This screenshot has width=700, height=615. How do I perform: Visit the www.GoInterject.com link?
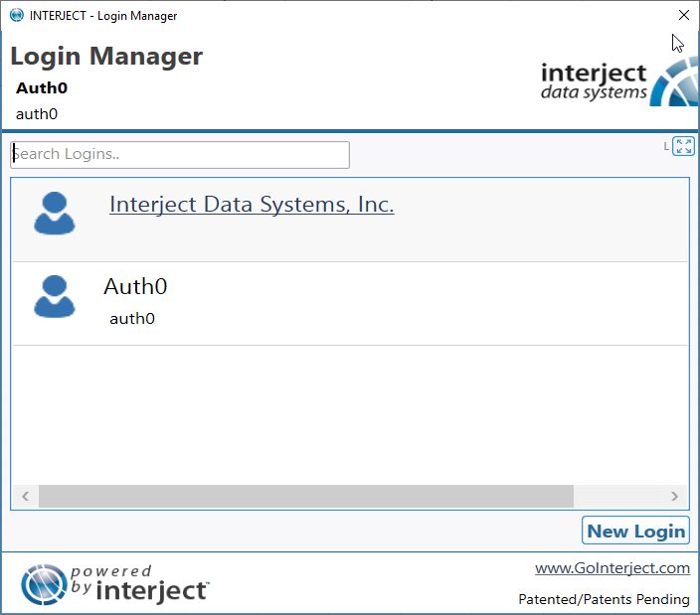click(612, 568)
